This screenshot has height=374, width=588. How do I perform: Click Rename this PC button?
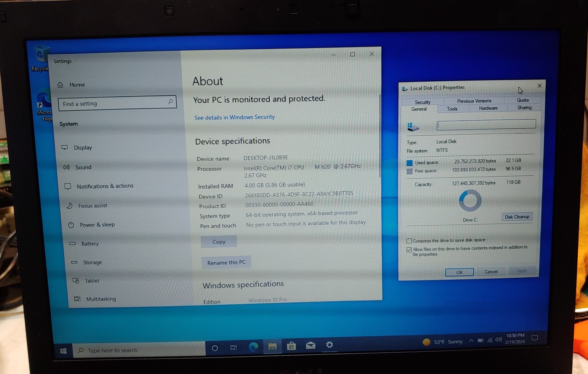pos(226,262)
